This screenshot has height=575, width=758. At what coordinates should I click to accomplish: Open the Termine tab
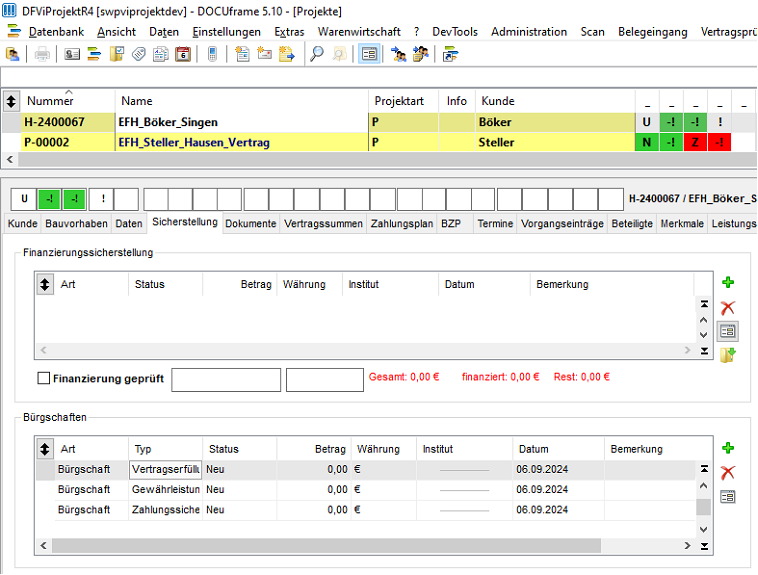point(495,223)
